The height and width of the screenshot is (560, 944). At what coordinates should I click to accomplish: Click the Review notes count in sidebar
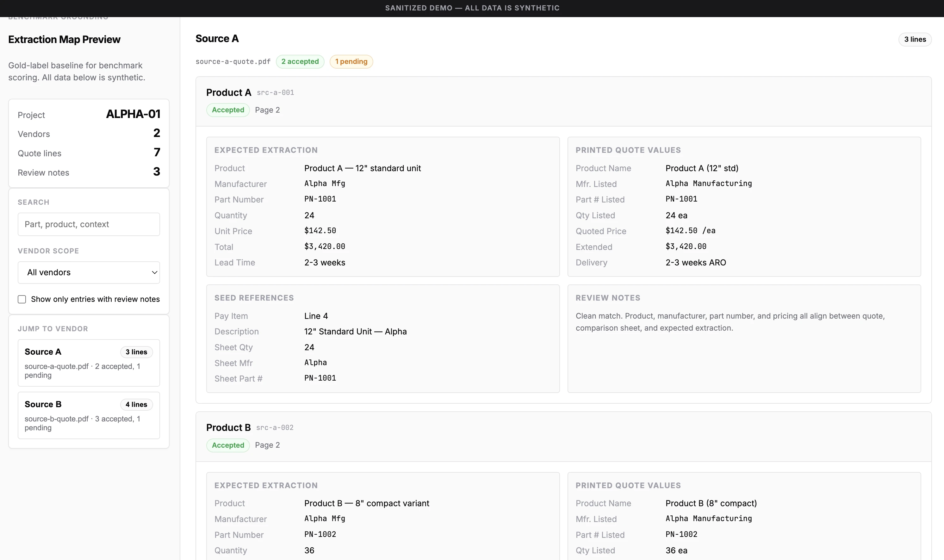(x=157, y=172)
